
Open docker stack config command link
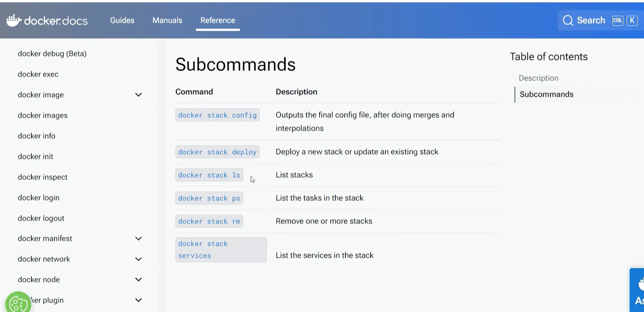tap(218, 115)
